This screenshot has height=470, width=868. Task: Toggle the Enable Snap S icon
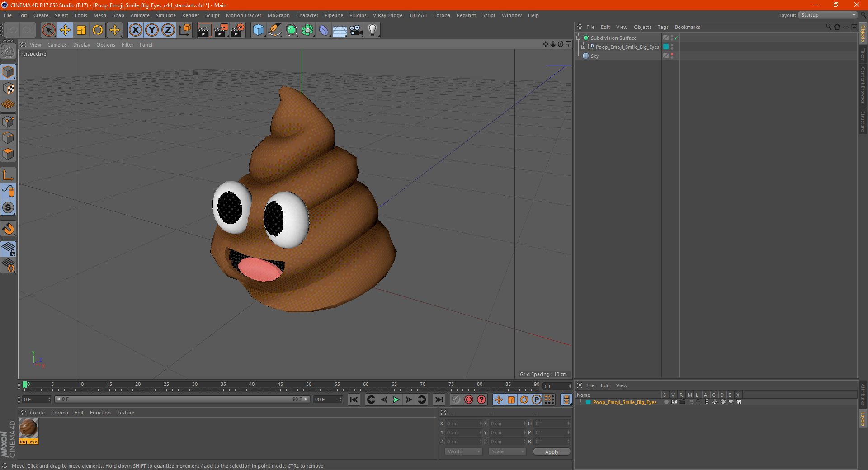pyautogui.click(x=8, y=207)
